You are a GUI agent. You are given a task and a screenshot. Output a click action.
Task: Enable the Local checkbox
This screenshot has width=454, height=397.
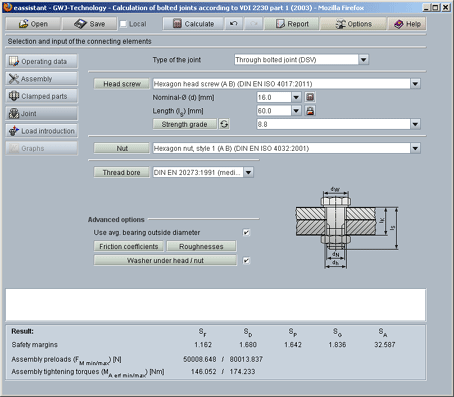[123, 24]
